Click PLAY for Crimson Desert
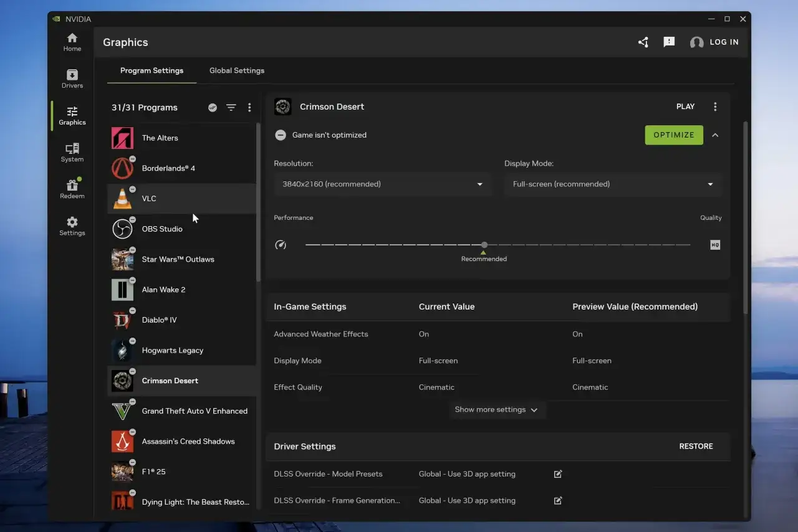Viewport: 798px width, 532px height. coord(685,107)
